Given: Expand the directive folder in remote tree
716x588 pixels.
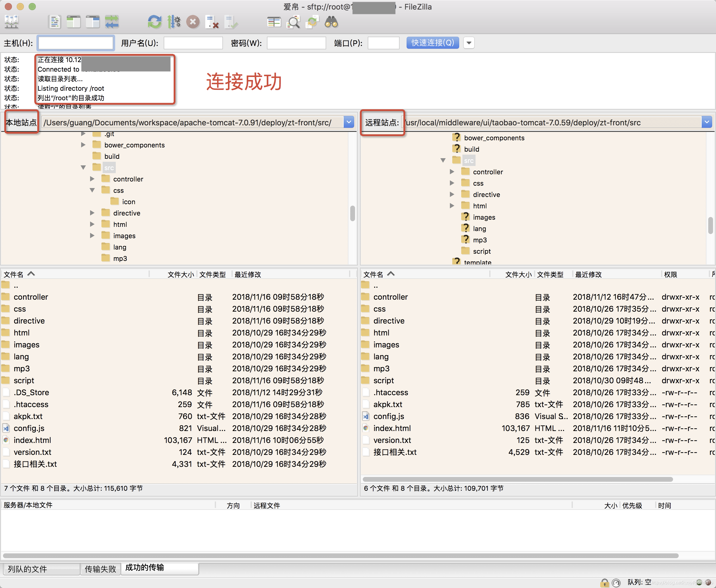Looking at the screenshot, I should pos(452,194).
